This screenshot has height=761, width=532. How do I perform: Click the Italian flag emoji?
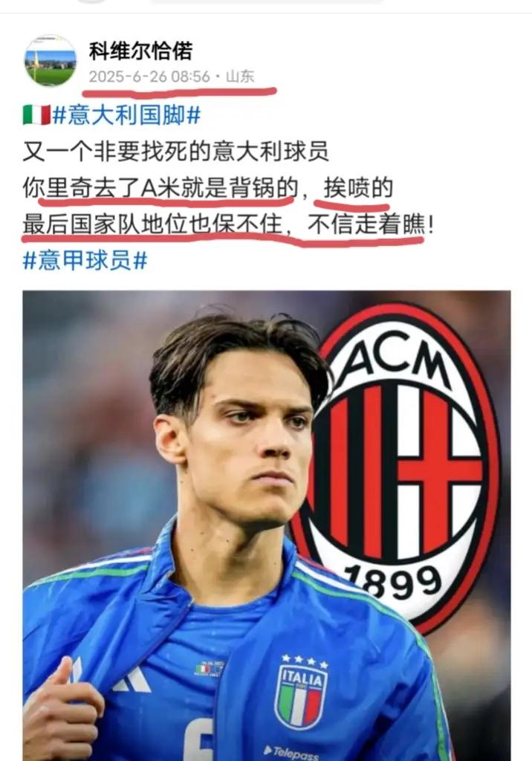[36, 115]
